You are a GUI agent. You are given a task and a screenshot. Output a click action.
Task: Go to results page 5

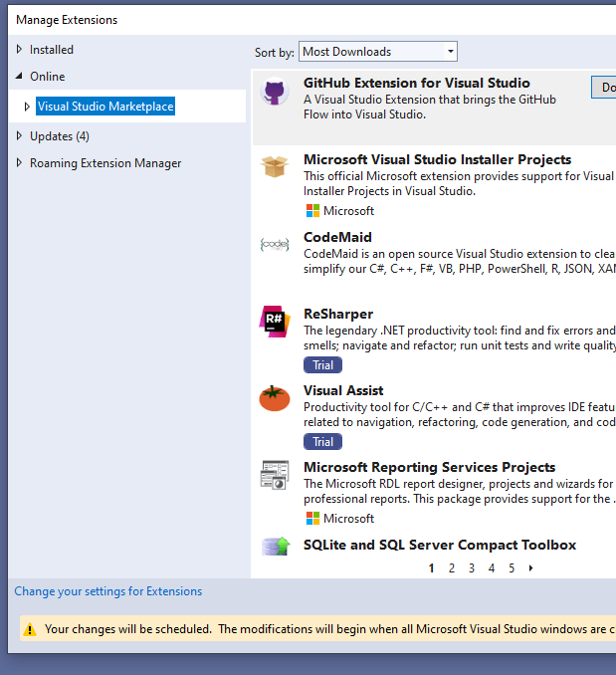click(512, 568)
